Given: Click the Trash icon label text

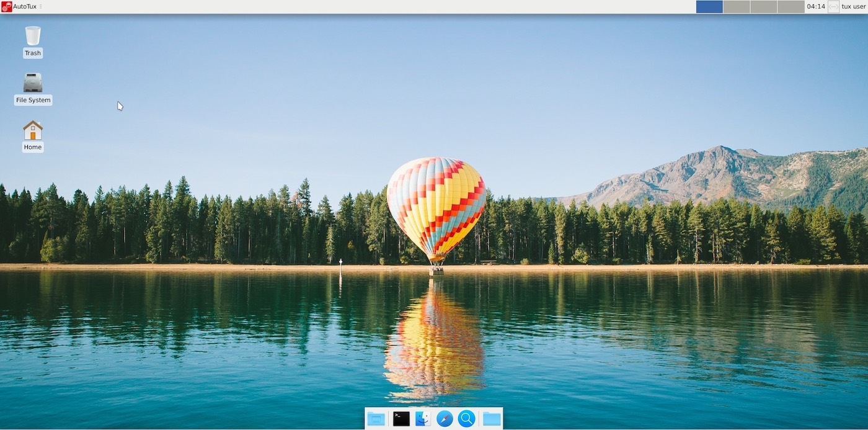Looking at the screenshot, I should click(x=33, y=53).
